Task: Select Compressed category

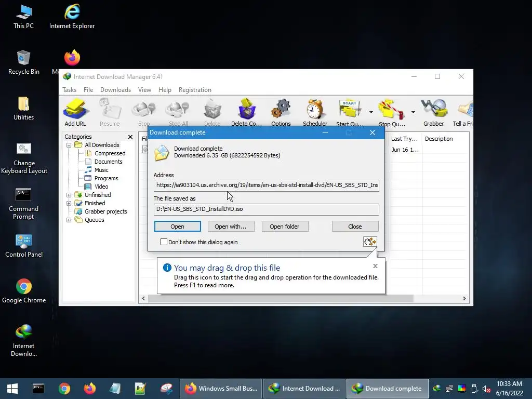Action: click(110, 153)
